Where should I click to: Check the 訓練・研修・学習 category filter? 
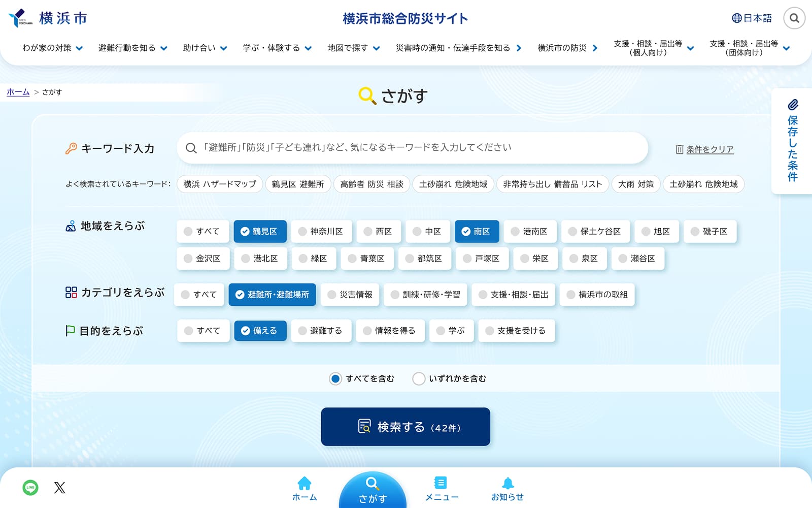tap(426, 295)
